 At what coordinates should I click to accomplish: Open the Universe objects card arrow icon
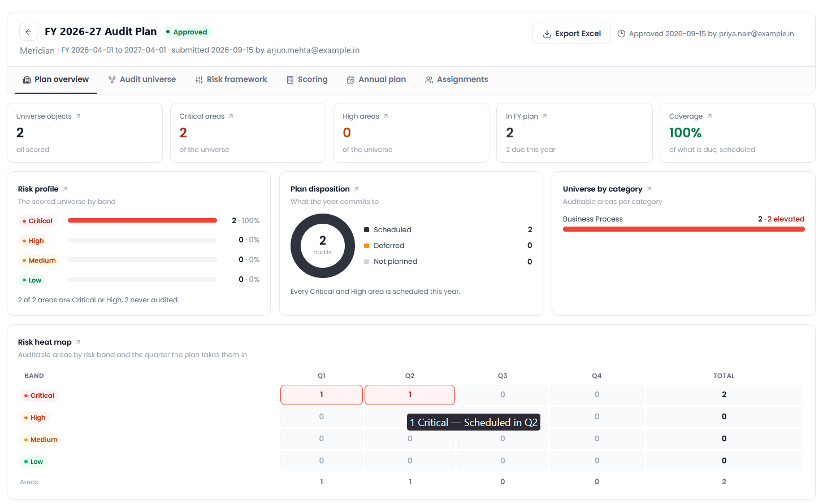click(x=78, y=116)
